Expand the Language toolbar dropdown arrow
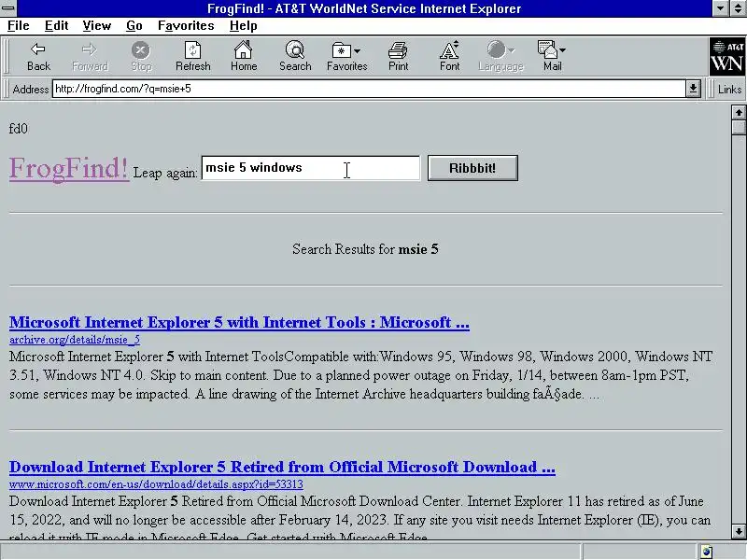 (x=511, y=50)
